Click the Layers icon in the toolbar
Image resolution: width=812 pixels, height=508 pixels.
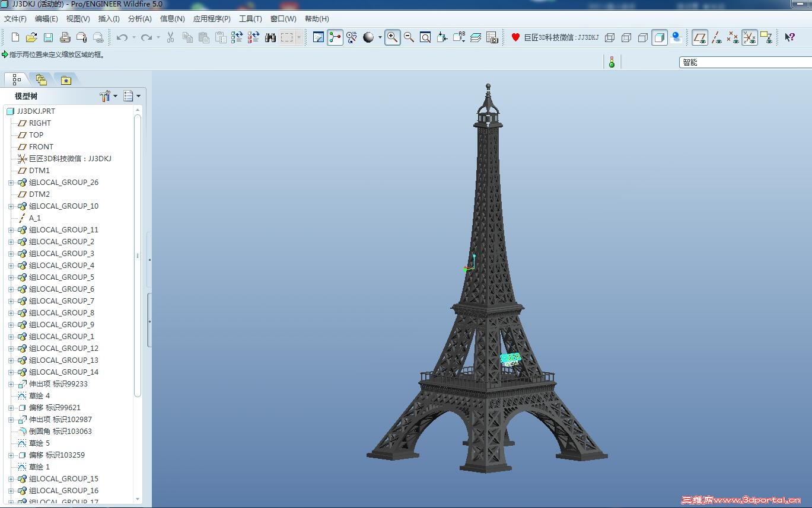[x=476, y=37]
